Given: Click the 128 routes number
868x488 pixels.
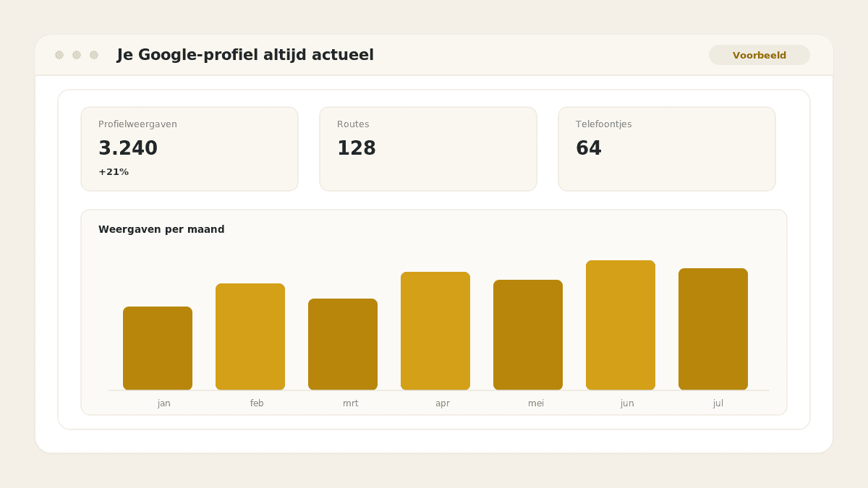Looking at the screenshot, I should coord(357,148).
